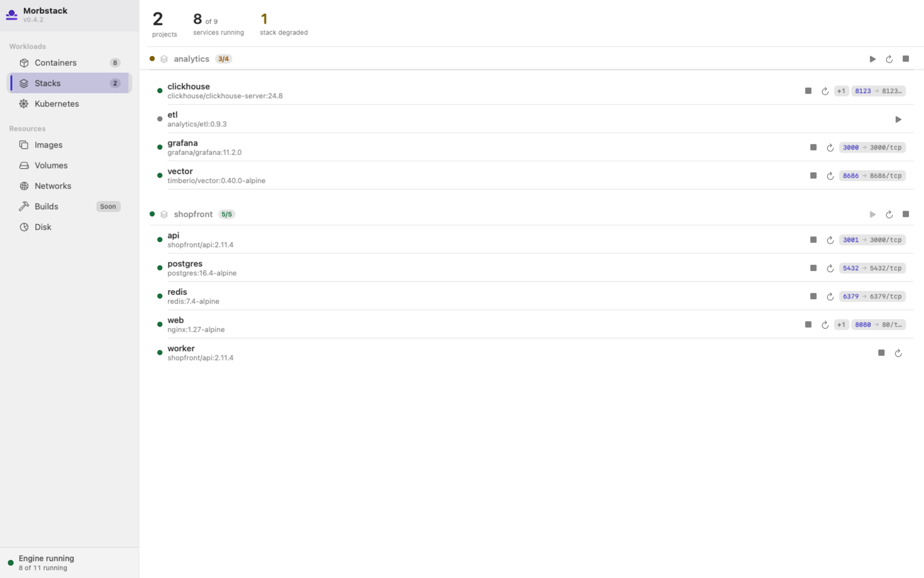Select the redis service name
The width and height of the screenshot is (924, 578).
coord(177,292)
